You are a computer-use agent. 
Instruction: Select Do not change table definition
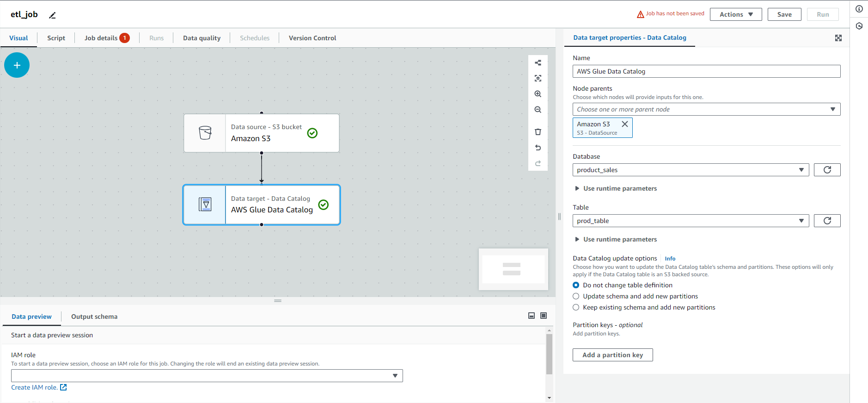click(576, 285)
